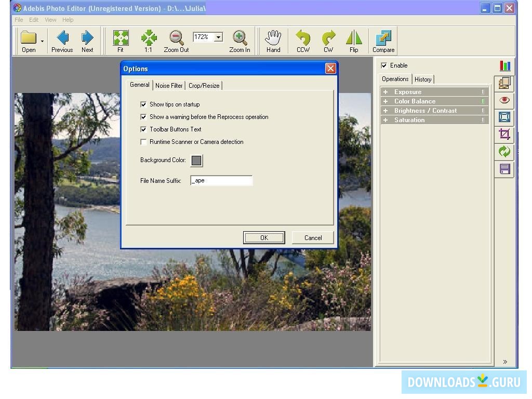Expand side panel using double chevron
The width and height of the screenshot is (532, 399).
point(505,362)
